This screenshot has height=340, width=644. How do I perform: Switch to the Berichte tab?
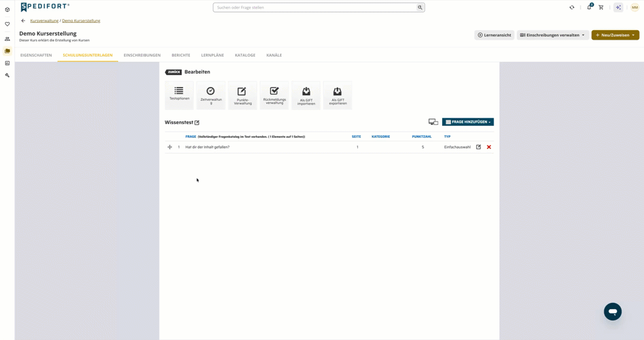[x=180, y=55]
